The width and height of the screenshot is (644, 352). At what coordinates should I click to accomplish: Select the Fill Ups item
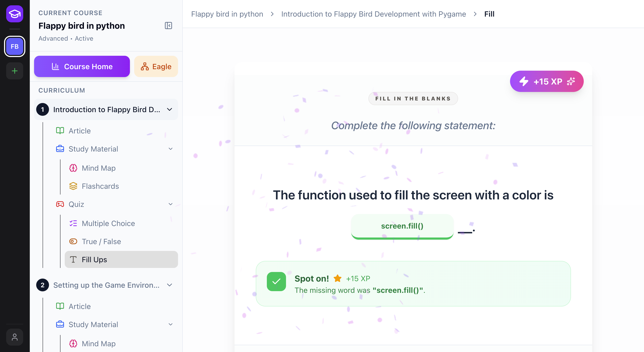click(x=121, y=260)
